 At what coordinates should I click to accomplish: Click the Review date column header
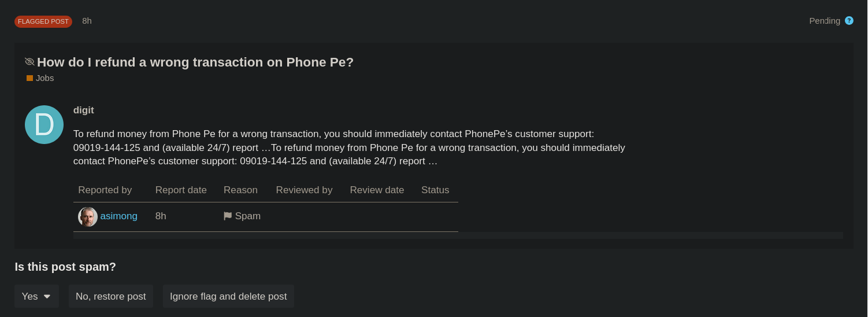377,190
